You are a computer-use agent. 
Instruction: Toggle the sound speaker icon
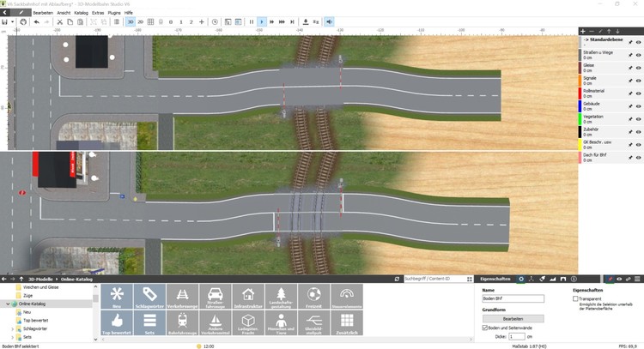click(329, 21)
